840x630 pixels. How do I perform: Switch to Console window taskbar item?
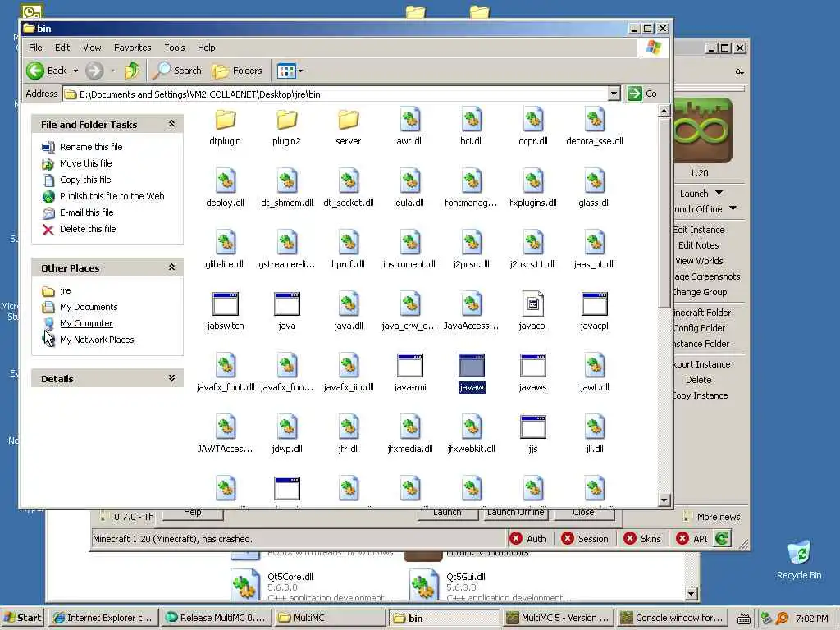pyautogui.click(x=673, y=618)
